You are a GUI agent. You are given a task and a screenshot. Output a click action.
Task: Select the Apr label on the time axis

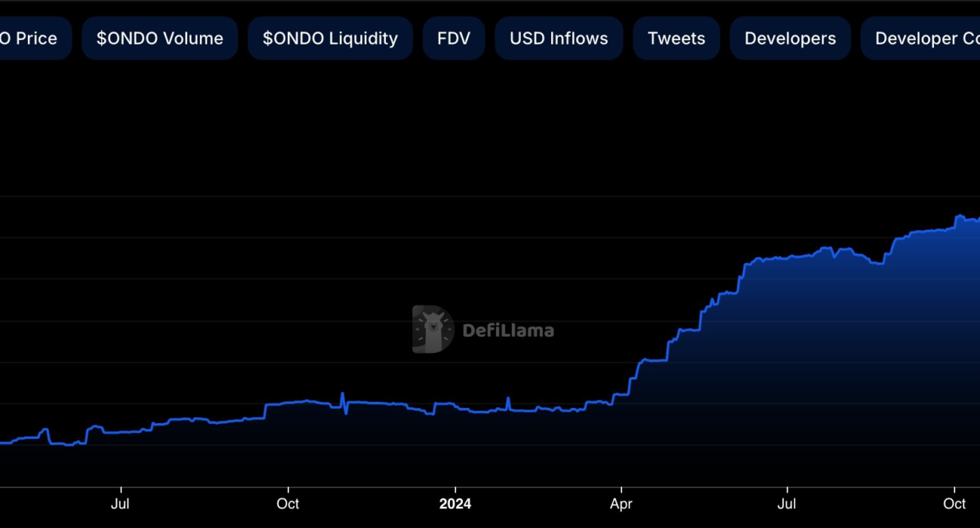tap(621, 504)
